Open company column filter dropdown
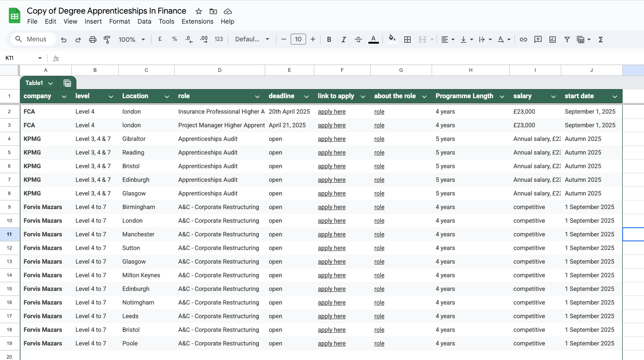644x360 pixels. click(64, 96)
